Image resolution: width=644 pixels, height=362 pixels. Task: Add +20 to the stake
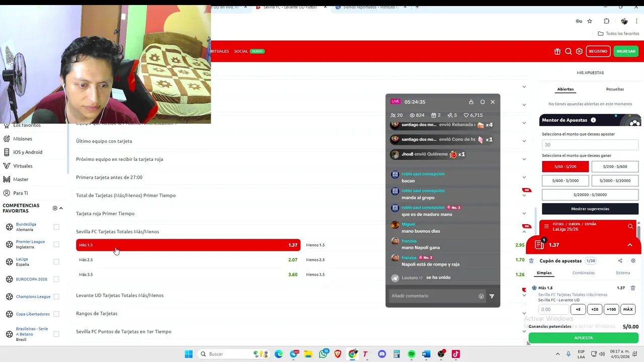click(x=595, y=310)
